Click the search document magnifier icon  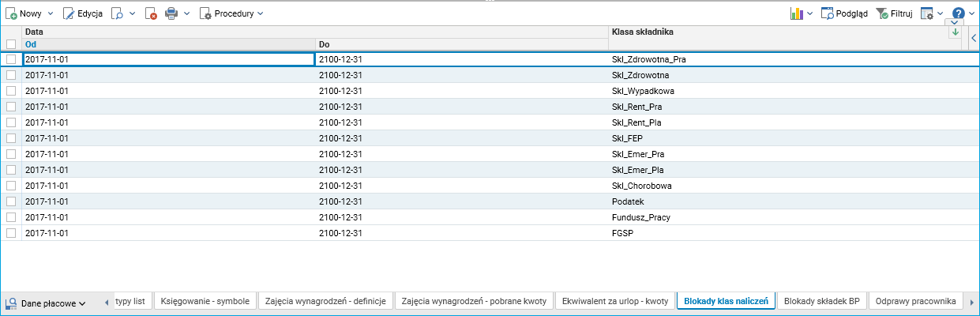[x=117, y=13]
